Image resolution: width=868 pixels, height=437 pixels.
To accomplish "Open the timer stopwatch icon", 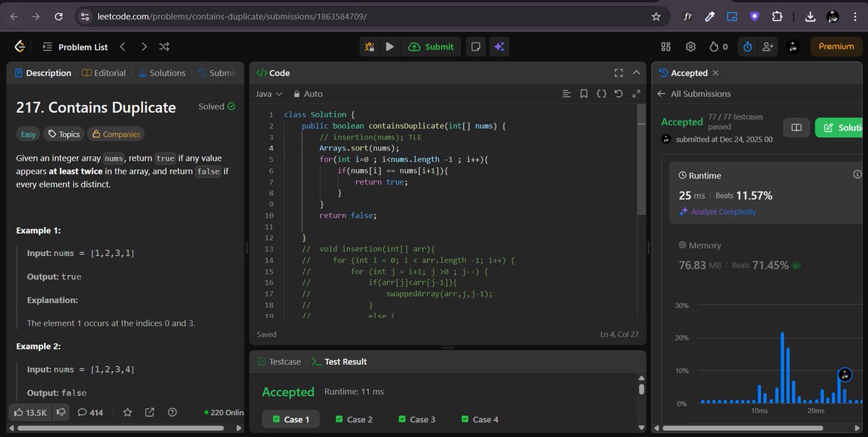I will coord(748,46).
